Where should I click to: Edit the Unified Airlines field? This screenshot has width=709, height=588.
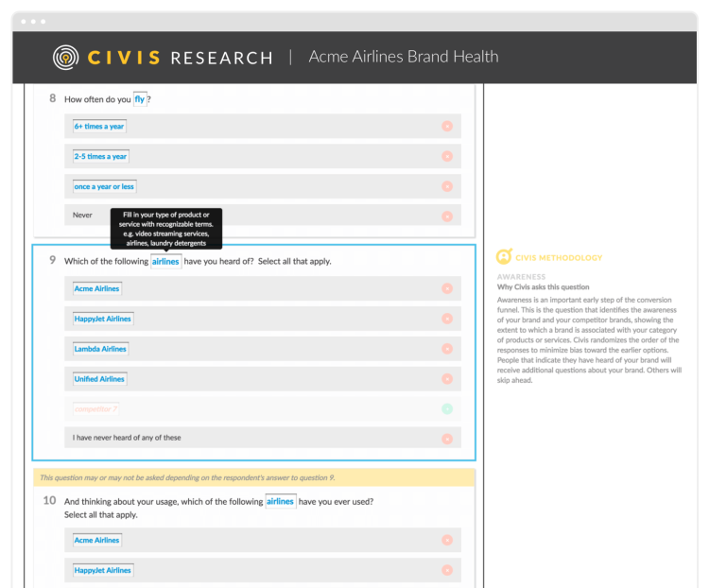click(x=99, y=379)
